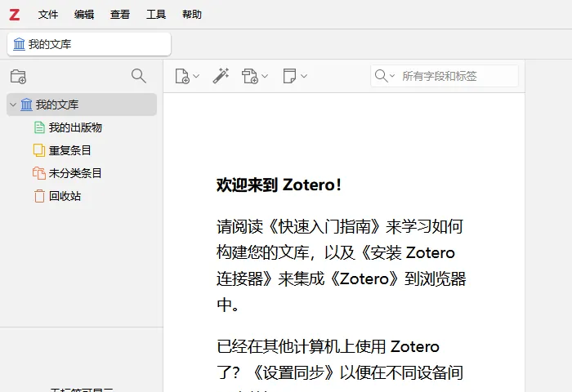This screenshot has height=392, width=572.
Task: Collapse the 我的文库 tree node
Action: [13, 105]
